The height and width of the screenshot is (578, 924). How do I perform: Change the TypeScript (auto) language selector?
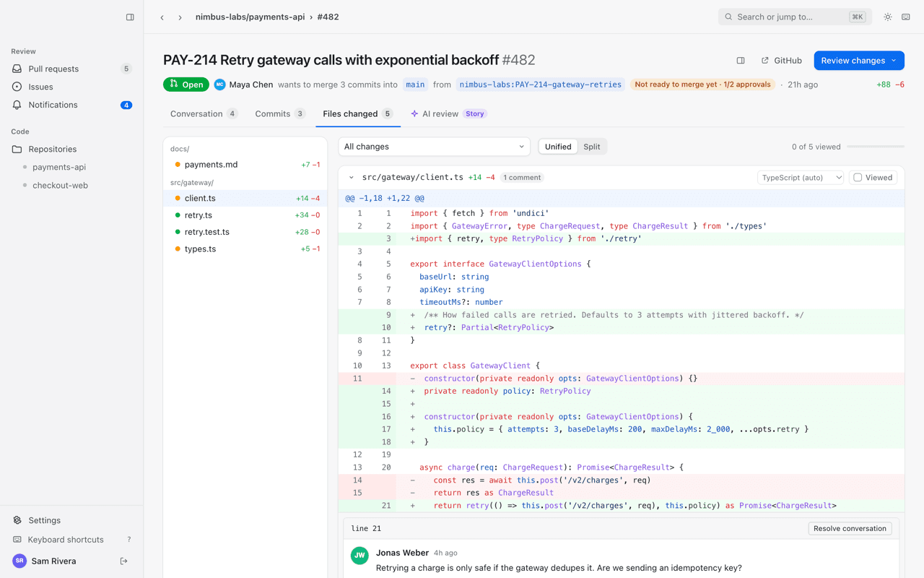(x=800, y=178)
